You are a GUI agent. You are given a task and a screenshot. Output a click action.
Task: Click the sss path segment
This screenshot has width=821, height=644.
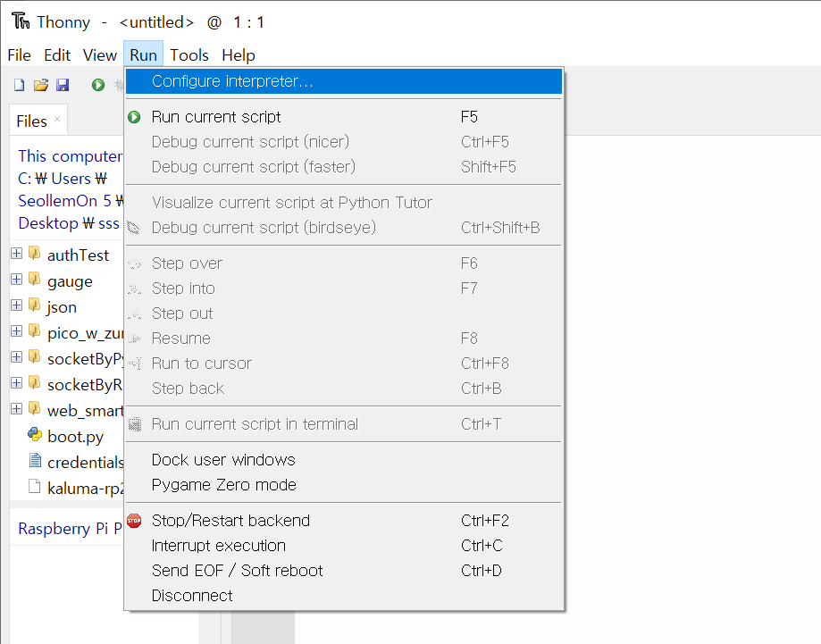pyautogui.click(x=109, y=223)
